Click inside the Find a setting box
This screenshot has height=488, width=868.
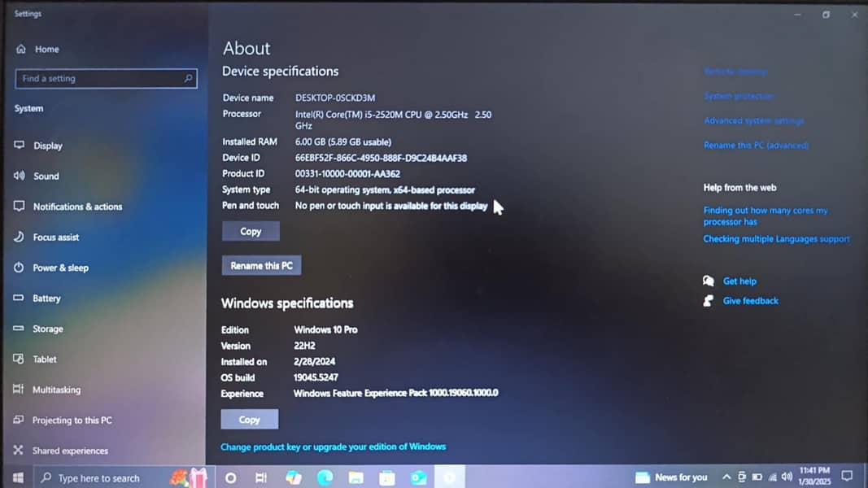tap(98, 79)
